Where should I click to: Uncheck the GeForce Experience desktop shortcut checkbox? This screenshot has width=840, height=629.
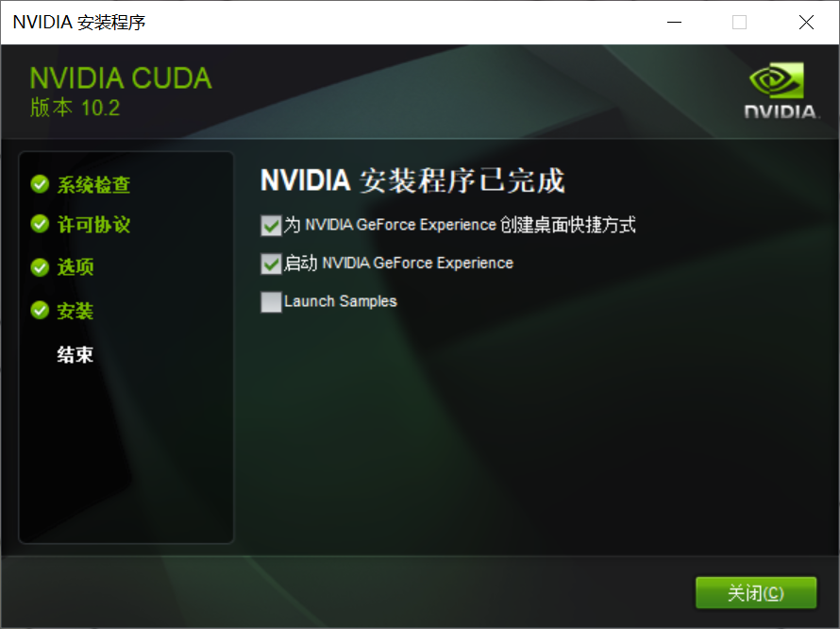click(271, 225)
